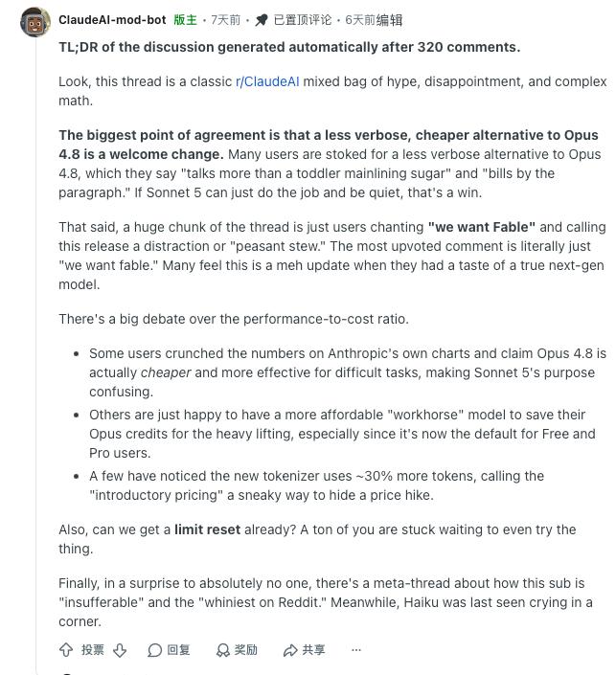The height and width of the screenshot is (675, 616).
Task: Upvote the ClaudeAI-mod-bot comment
Action: tap(66, 649)
